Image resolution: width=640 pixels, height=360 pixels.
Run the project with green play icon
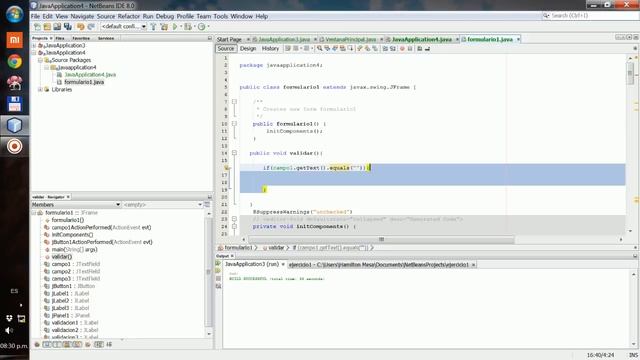click(175, 27)
